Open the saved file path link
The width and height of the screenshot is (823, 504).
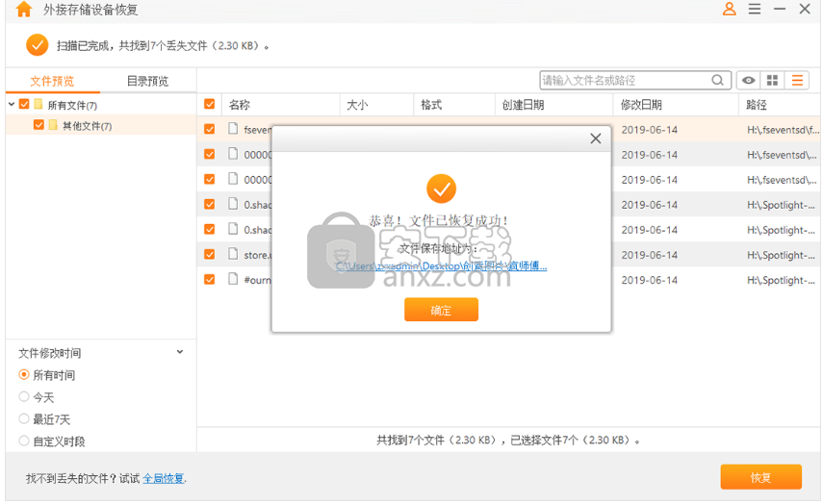(x=441, y=266)
